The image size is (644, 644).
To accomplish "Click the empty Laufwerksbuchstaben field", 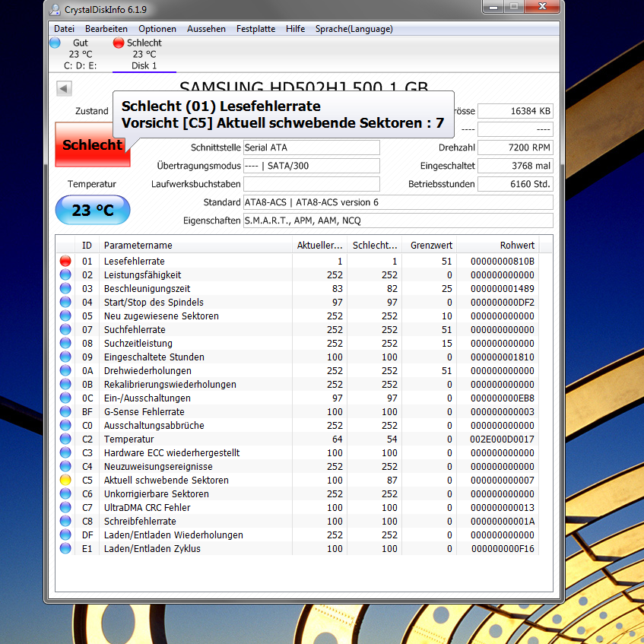I will pyautogui.click(x=311, y=184).
